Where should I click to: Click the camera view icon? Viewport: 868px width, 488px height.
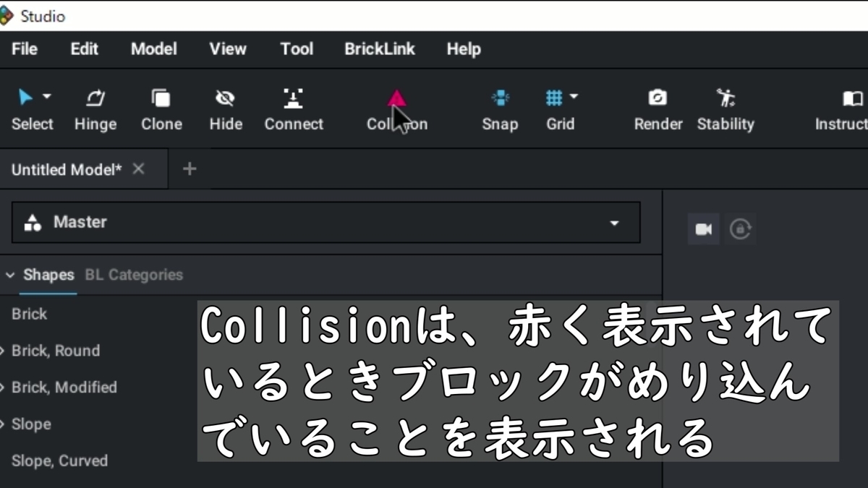click(x=704, y=229)
